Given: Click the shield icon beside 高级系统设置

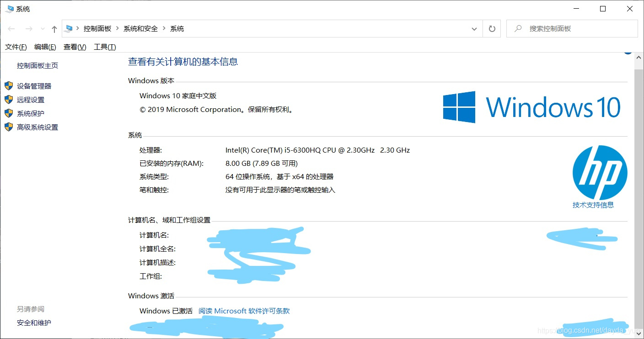Looking at the screenshot, I should coord(9,127).
